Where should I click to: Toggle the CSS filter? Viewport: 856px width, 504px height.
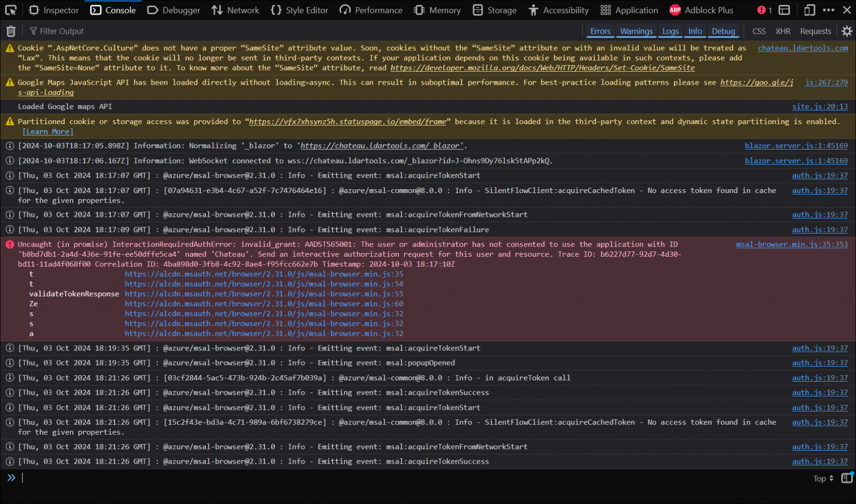click(759, 31)
